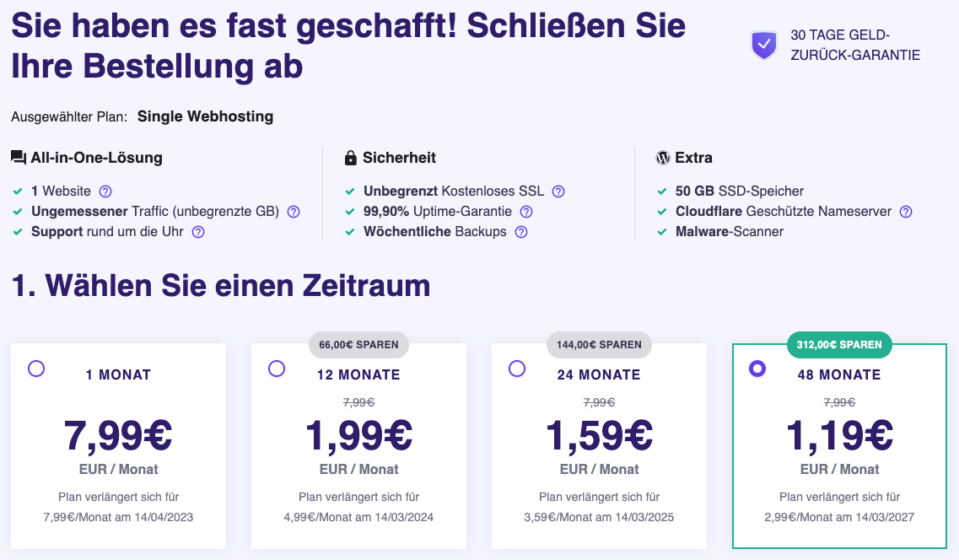Click the purple money-back guarantee shield icon
The width and height of the screenshot is (959, 560).
click(x=763, y=45)
